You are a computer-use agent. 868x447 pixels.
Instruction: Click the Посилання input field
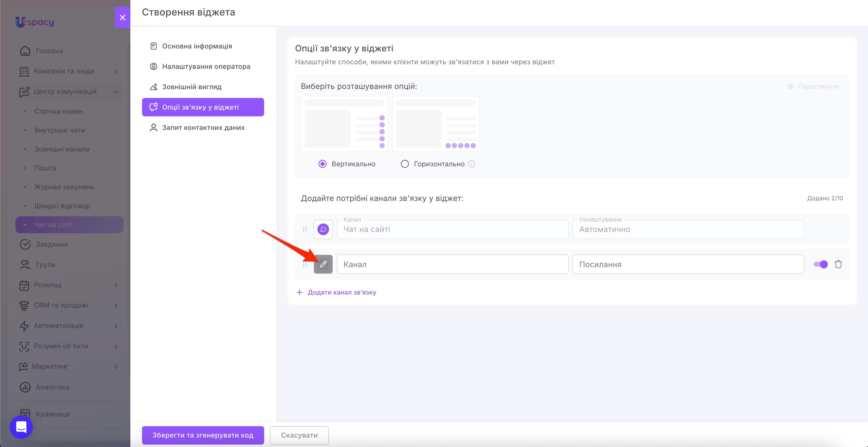click(x=688, y=264)
